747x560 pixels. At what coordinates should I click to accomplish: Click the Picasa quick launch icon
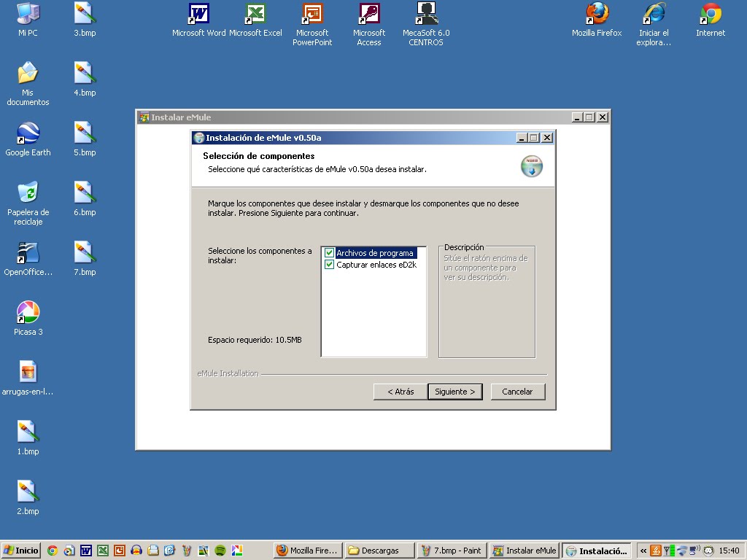(237, 551)
